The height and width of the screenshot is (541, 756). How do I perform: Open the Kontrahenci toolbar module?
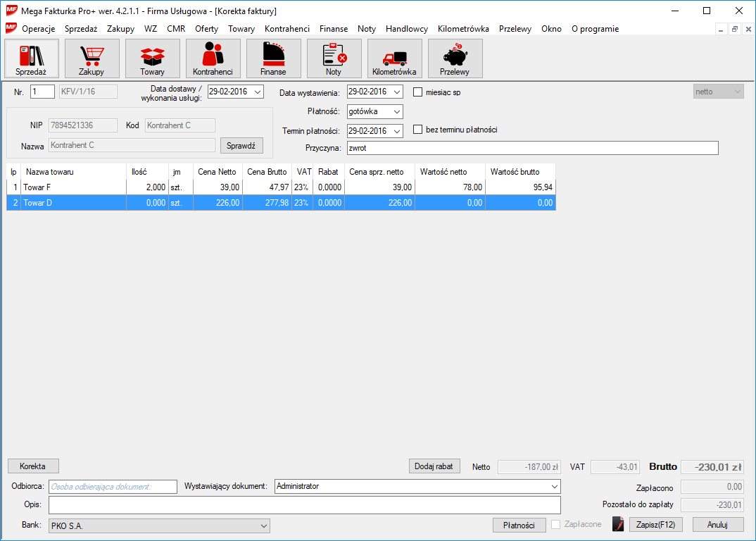click(x=213, y=58)
